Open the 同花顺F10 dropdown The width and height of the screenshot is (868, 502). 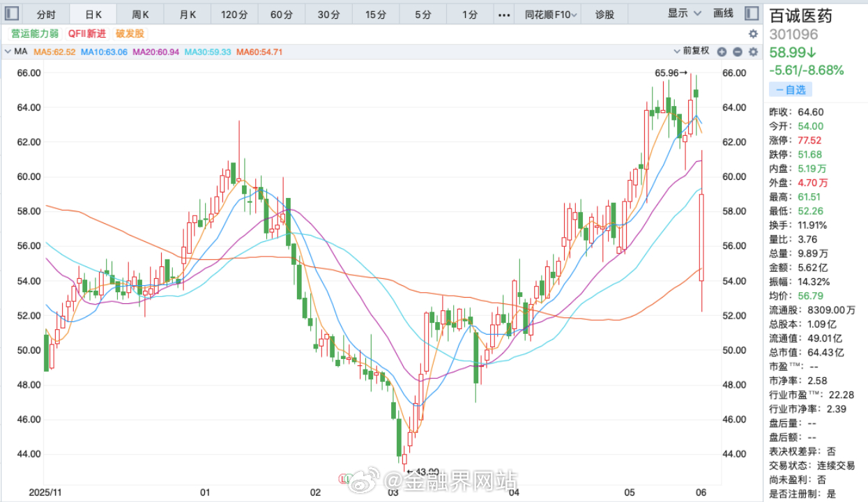tap(551, 14)
